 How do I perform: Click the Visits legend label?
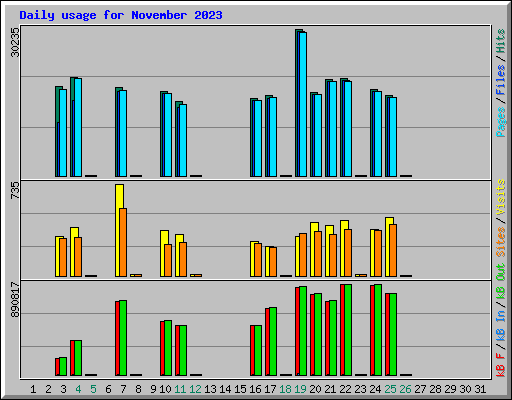pos(501,198)
